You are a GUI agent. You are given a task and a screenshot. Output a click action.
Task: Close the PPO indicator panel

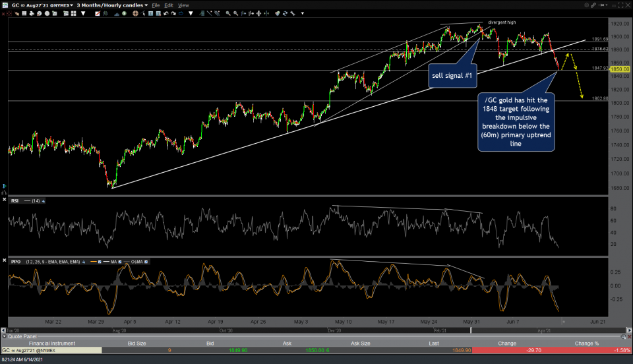[x=4, y=261]
